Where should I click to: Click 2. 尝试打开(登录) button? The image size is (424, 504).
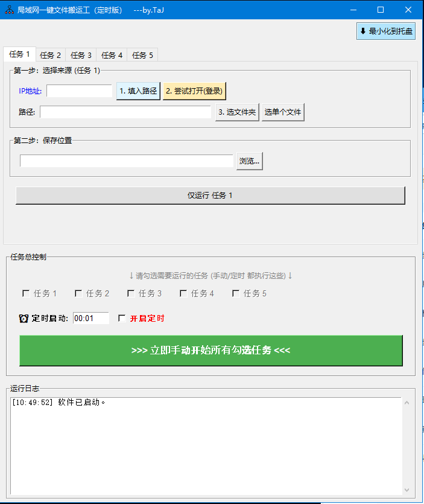click(194, 91)
